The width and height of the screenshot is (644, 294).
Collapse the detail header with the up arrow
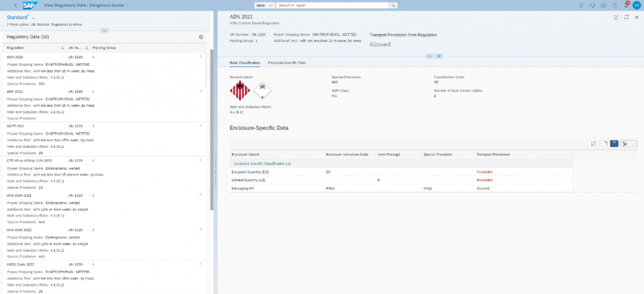pyautogui.click(x=429, y=56)
